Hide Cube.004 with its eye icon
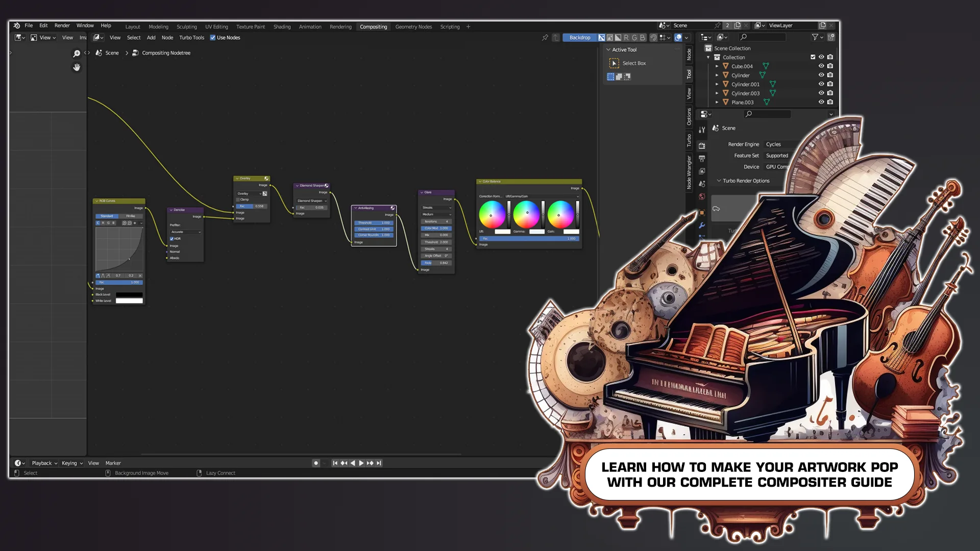Screen dimensions: 980x551 (x=821, y=66)
